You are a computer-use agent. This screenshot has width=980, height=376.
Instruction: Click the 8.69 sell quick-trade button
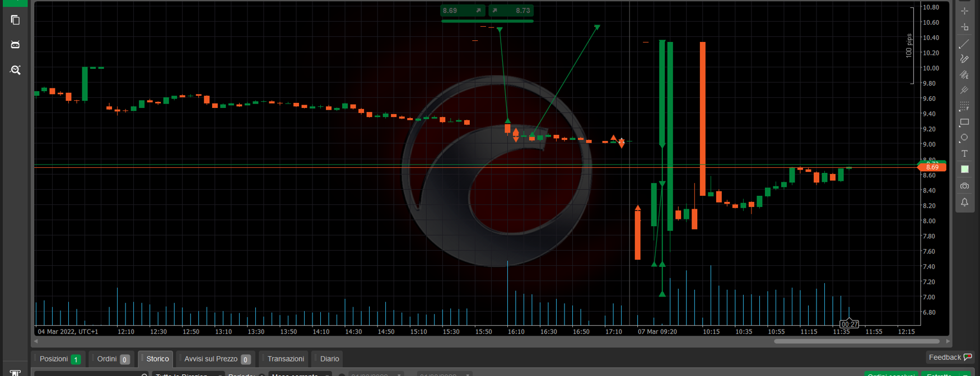coord(463,11)
